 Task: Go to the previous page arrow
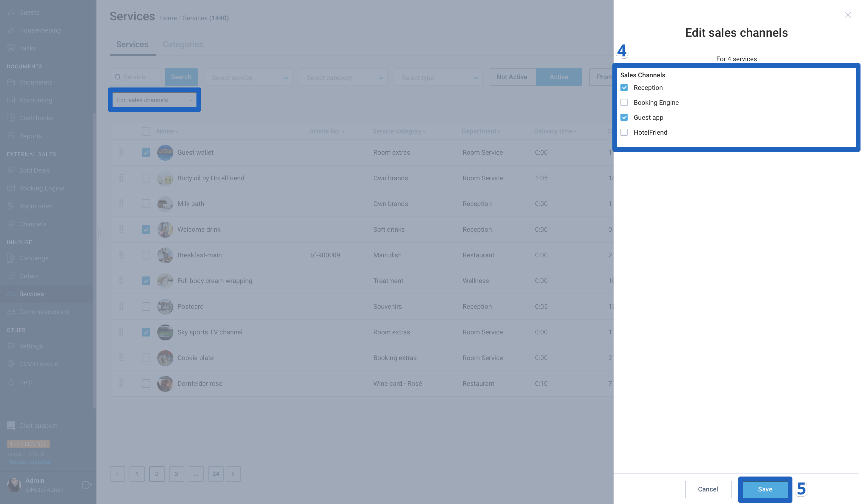[x=117, y=474]
